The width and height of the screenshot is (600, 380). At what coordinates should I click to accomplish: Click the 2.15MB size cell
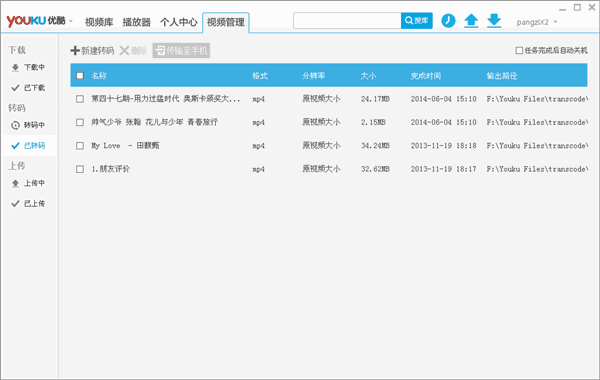(373, 122)
